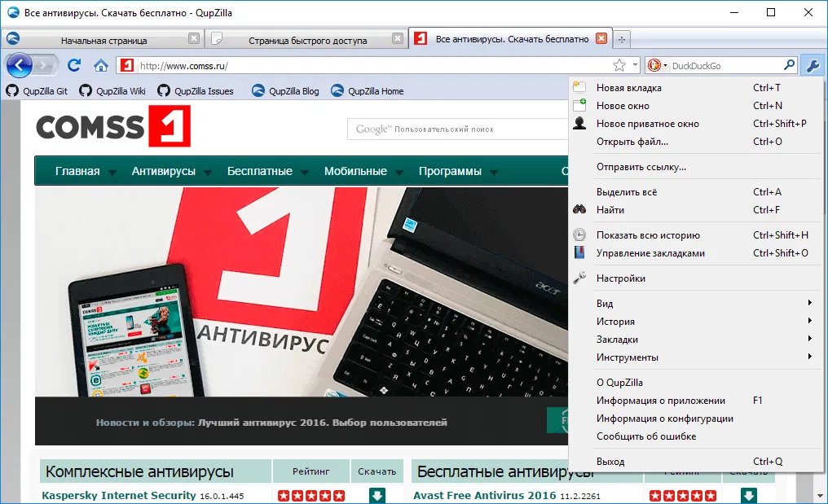The height and width of the screenshot is (504, 828).
Task: Click the search magnifier icon
Action: 789,65
